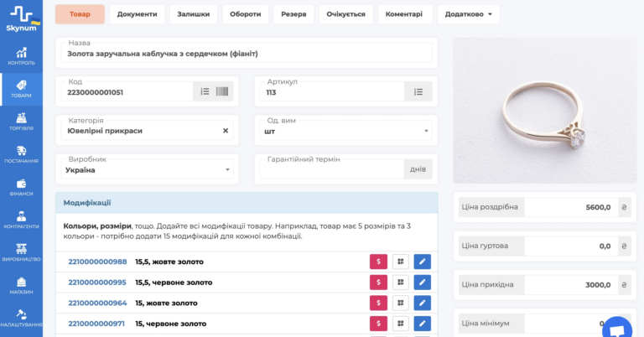The height and width of the screenshot is (337, 644).
Task: Clear the Категорія field with X
Action: (x=225, y=131)
